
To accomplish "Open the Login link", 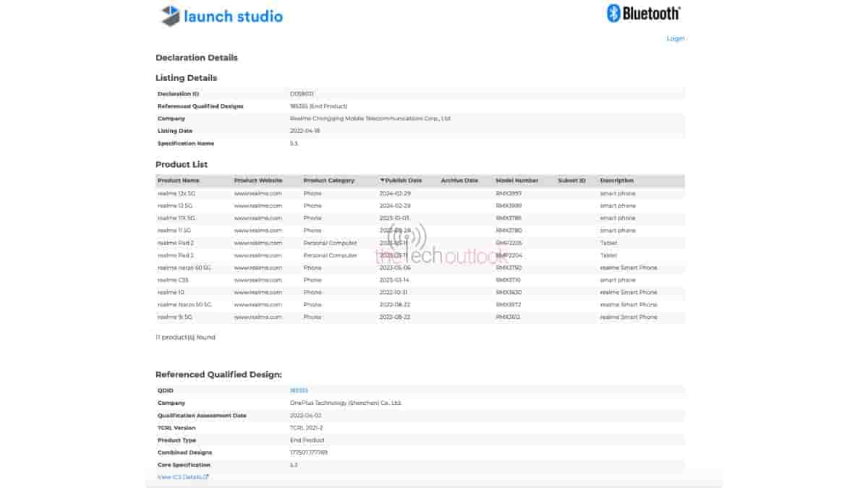I will tap(675, 38).
